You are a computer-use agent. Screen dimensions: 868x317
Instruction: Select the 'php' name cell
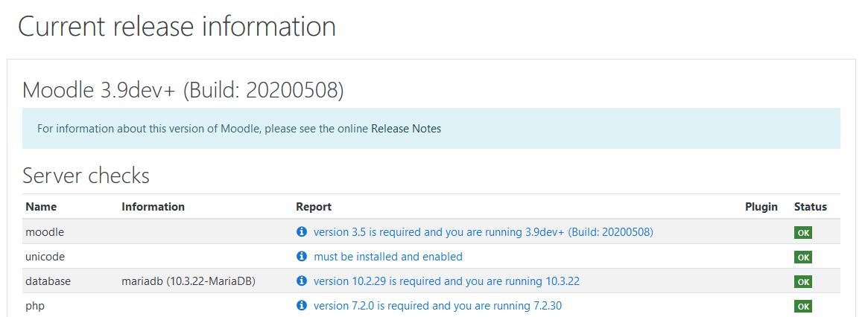[34, 306]
